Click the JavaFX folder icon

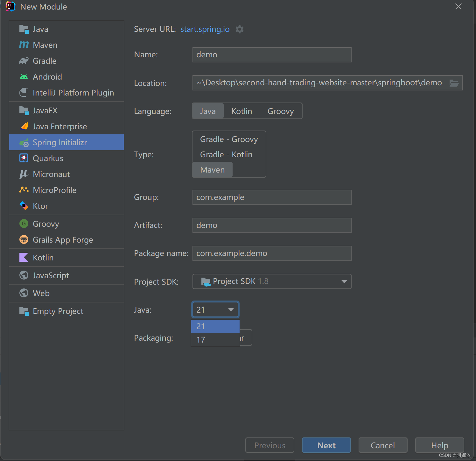pyautogui.click(x=24, y=110)
